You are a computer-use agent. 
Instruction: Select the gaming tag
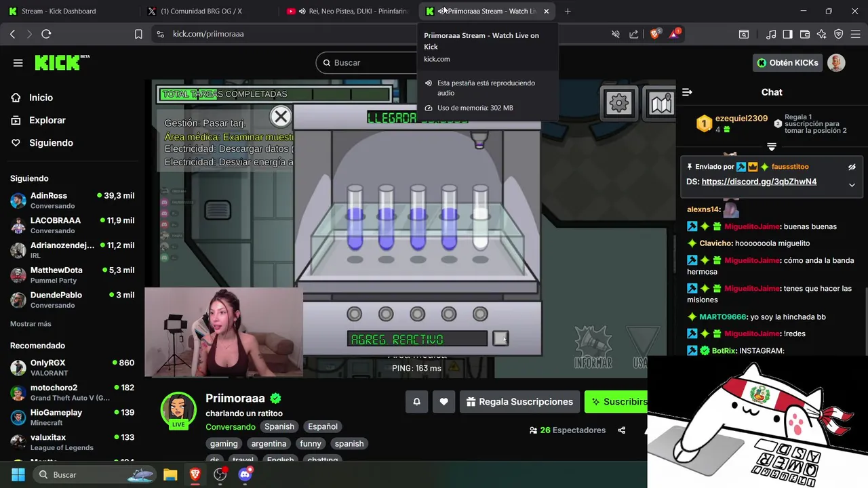pyautogui.click(x=224, y=443)
